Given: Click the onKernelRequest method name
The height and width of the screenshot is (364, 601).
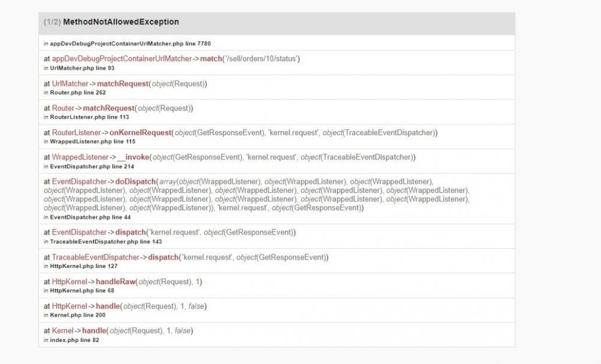Looking at the screenshot, I should coord(140,133).
